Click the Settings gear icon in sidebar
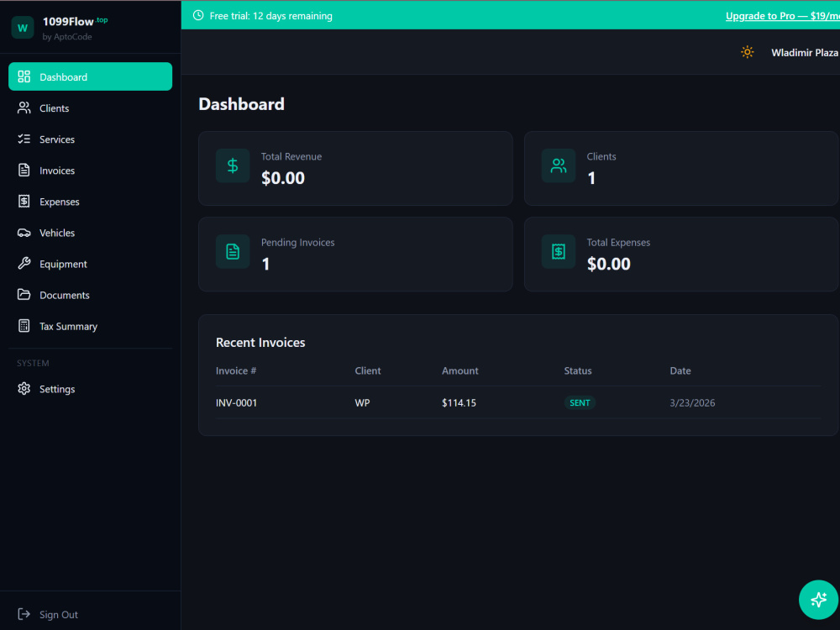This screenshot has width=840, height=630. pyautogui.click(x=24, y=388)
